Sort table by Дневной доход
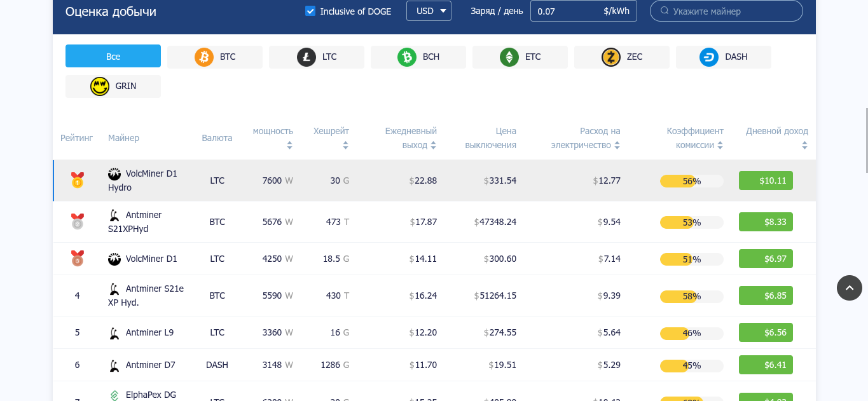Viewport: 868px width, 401px height. (x=804, y=146)
